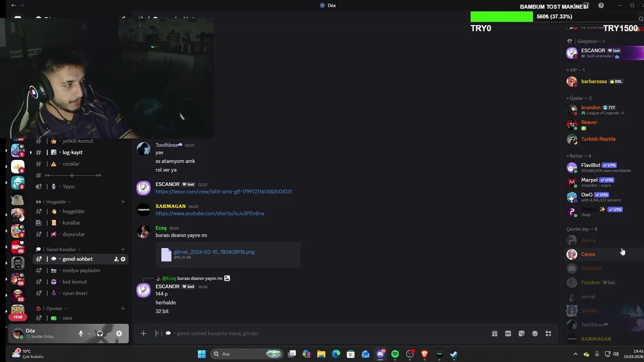Expand microphone input options arrow

click(89, 333)
